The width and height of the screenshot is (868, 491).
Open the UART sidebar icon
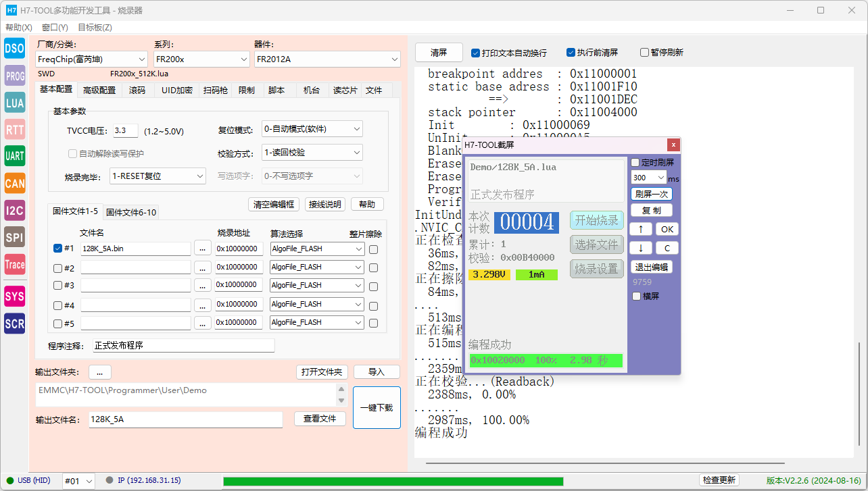click(x=14, y=156)
